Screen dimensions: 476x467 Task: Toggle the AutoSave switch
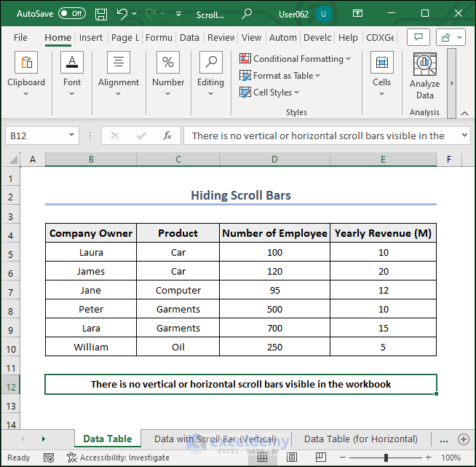pyautogui.click(x=71, y=14)
